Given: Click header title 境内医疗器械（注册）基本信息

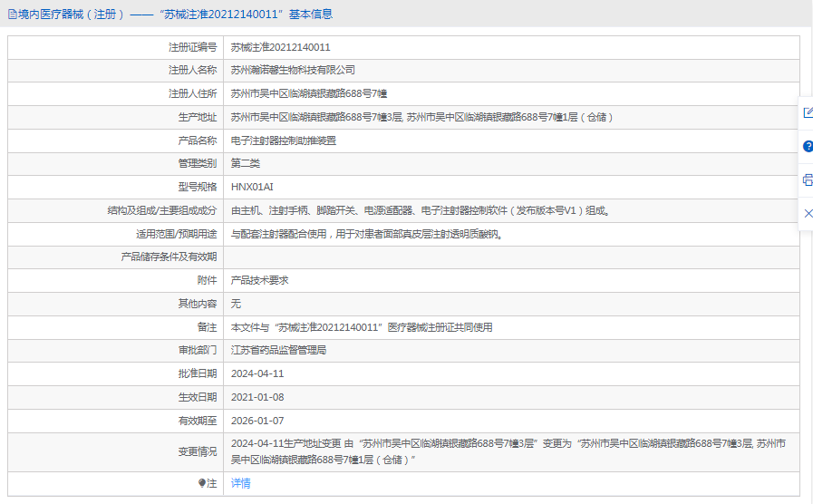Looking at the screenshot, I should point(175,15).
